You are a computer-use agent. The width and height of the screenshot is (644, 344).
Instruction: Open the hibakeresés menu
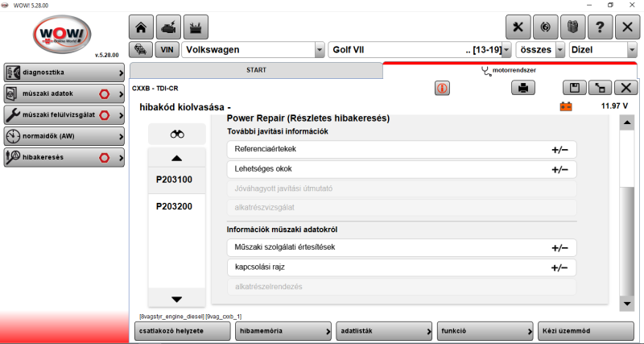pos(64,157)
